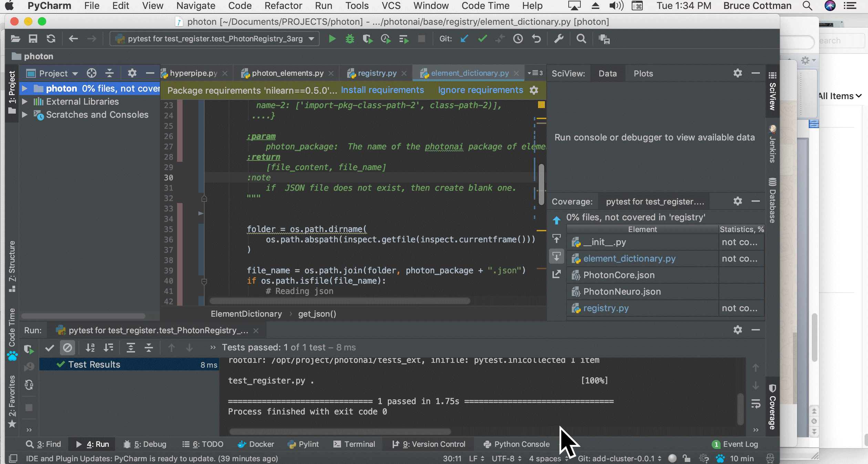This screenshot has width=868, height=464.
Task: Click Git update project arrow icon
Action: coord(464,39)
